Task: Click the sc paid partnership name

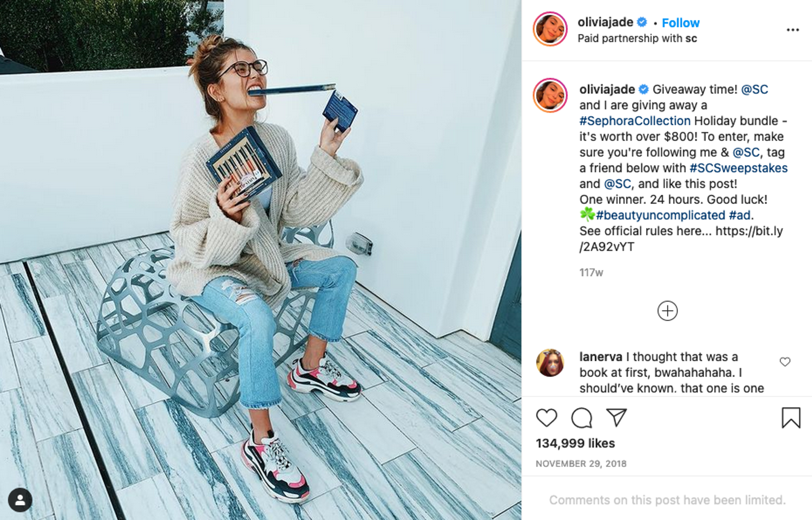Action: pos(691,39)
